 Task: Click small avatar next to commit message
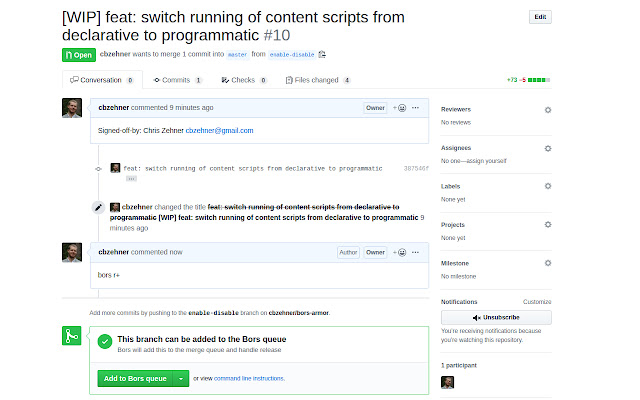coord(115,168)
